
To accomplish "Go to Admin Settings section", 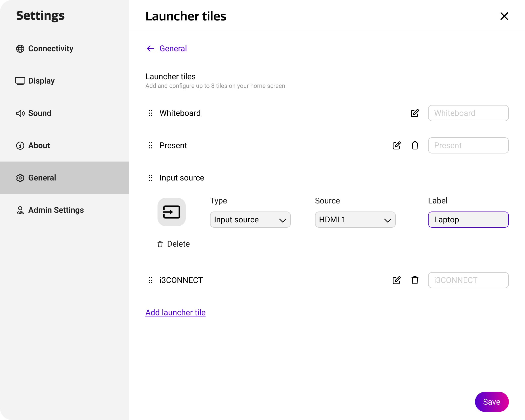I will (56, 210).
